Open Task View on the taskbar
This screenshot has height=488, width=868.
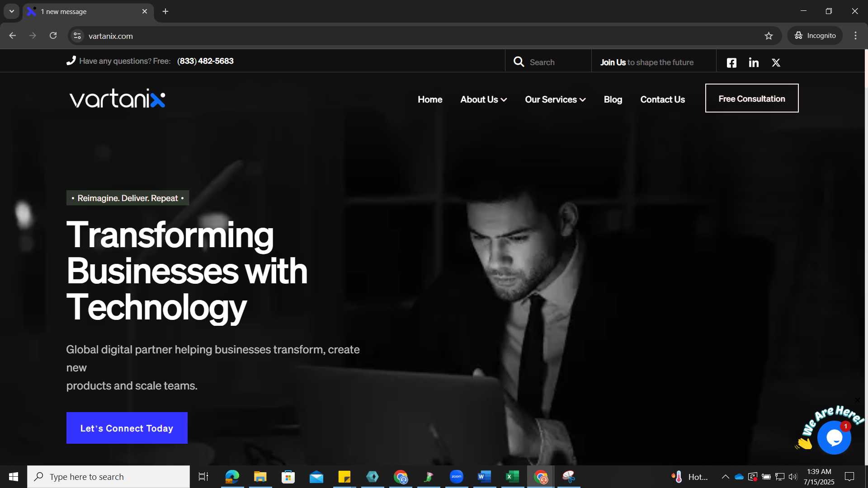click(203, 477)
